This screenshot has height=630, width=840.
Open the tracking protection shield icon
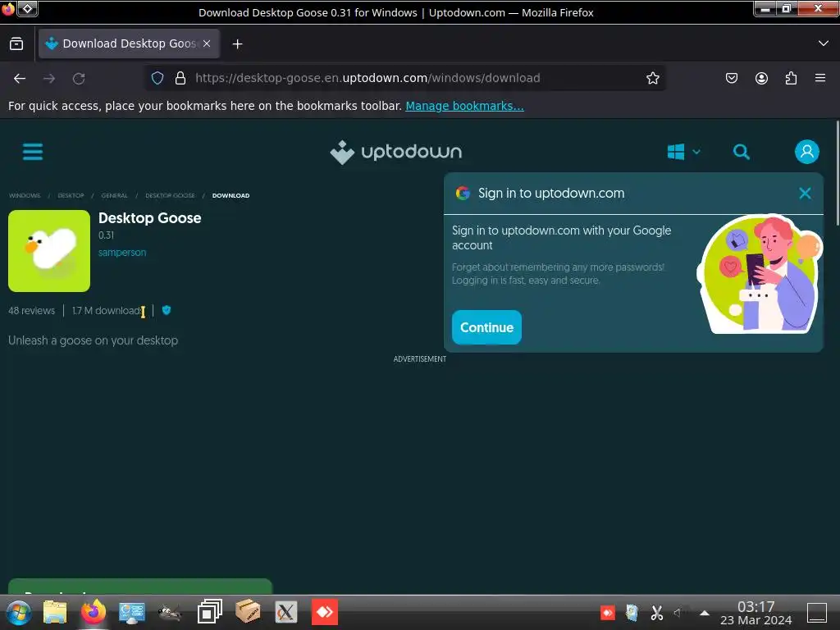coord(157,78)
